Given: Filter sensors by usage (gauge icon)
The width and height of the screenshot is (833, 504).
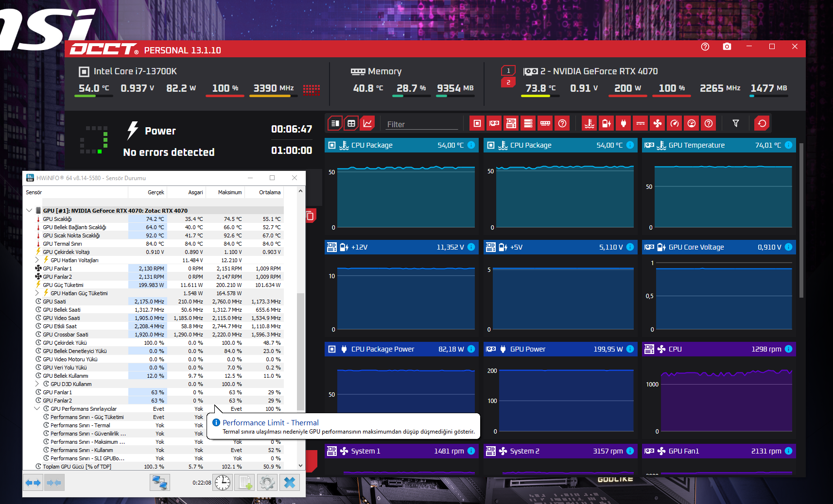Looking at the screenshot, I should pyautogui.click(x=692, y=123).
